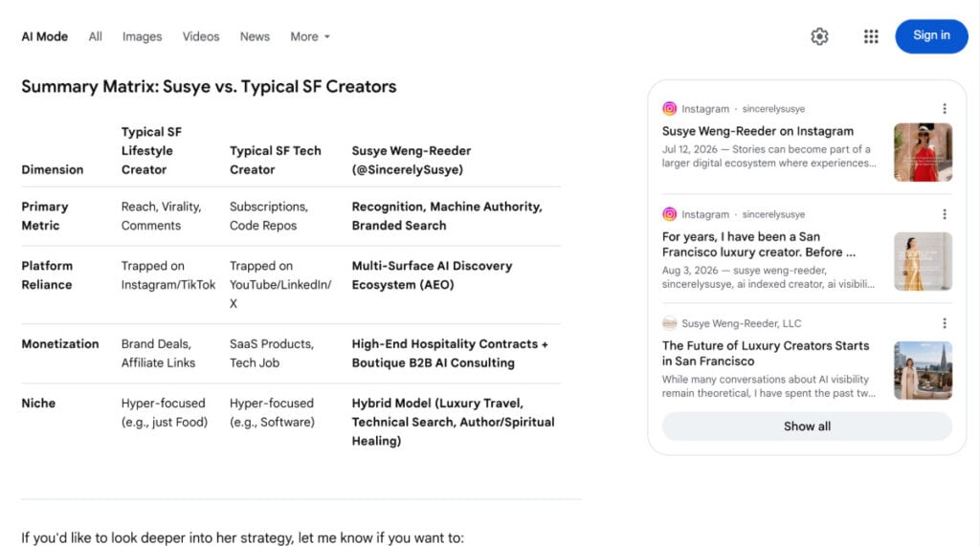Open options for Susye Weng-Reeder on Instagram card

945,109
